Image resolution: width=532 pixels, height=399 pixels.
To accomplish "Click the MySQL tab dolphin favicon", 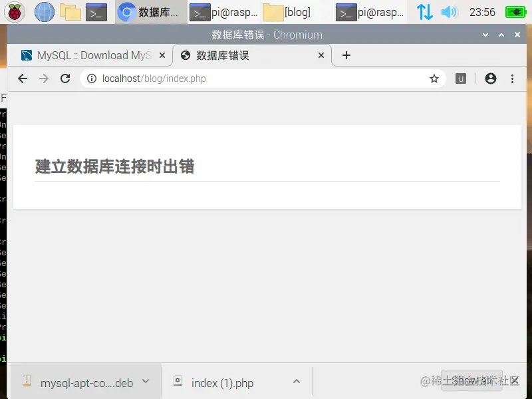I will coord(27,55).
